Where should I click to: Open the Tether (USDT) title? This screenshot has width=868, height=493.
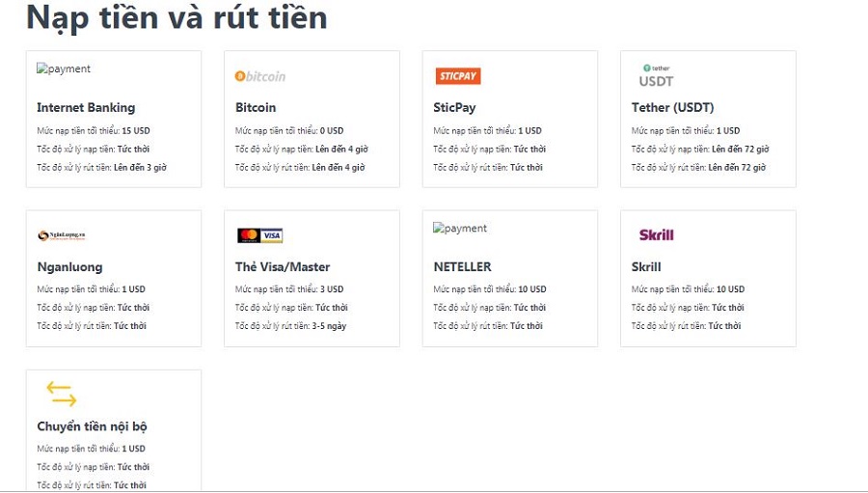tap(672, 107)
